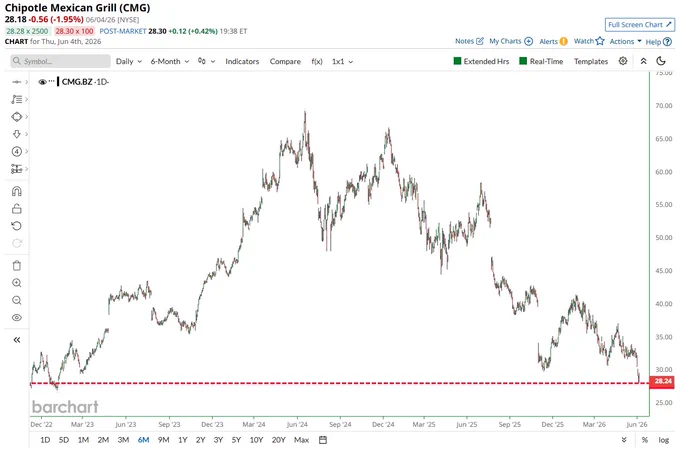The height and width of the screenshot is (449, 680).
Task: Select the 5D range tab
Action: tap(64, 440)
